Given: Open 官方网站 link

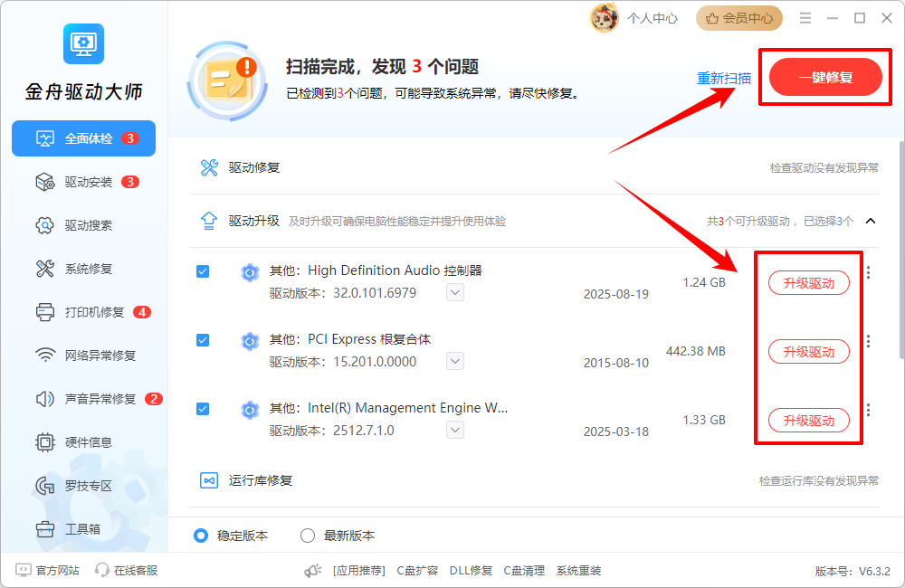Looking at the screenshot, I should click(x=48, y=570).
